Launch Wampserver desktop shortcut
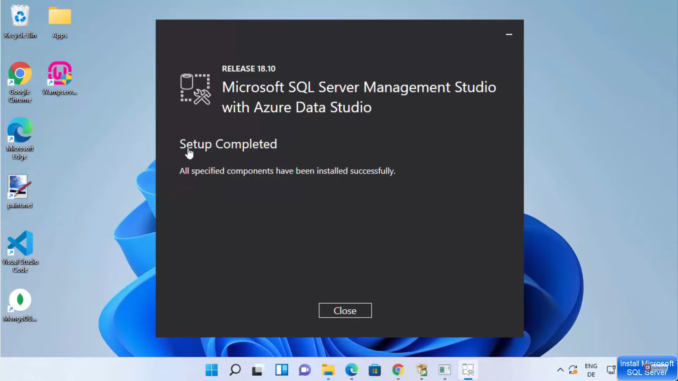Screen dimensions: 678x381 60,78
